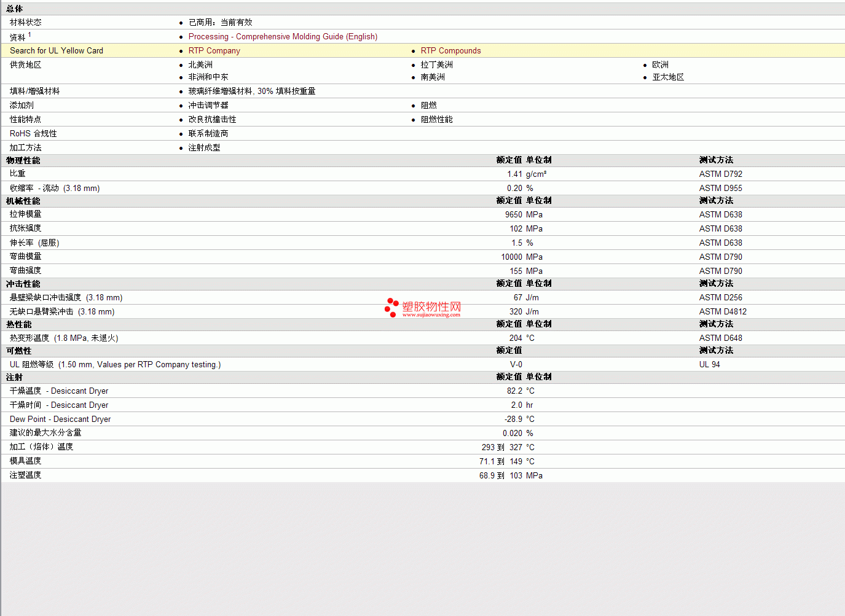845x616 pixels.
Task: Click the 冲击调节器 additive entry
Action: [208, 106]
